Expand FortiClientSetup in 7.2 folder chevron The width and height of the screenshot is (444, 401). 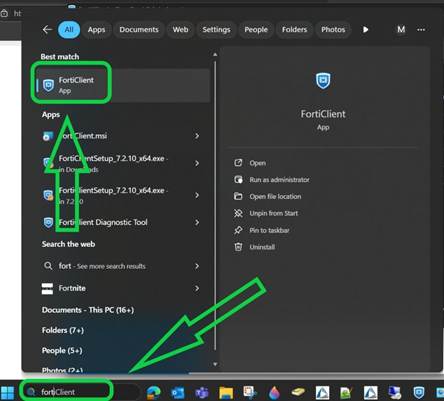click(197, 195)
